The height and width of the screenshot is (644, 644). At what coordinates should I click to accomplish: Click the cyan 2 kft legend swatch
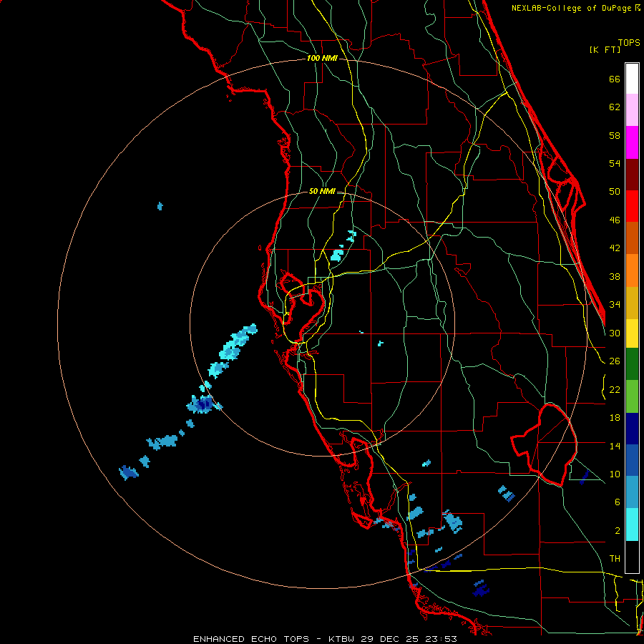coord(632,525)
